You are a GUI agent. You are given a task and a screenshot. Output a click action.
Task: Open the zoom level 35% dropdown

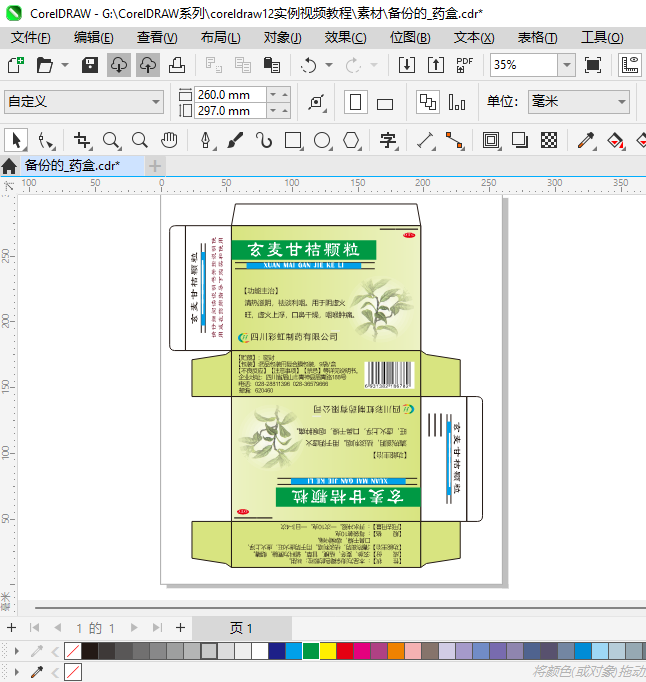pos(566,65)
